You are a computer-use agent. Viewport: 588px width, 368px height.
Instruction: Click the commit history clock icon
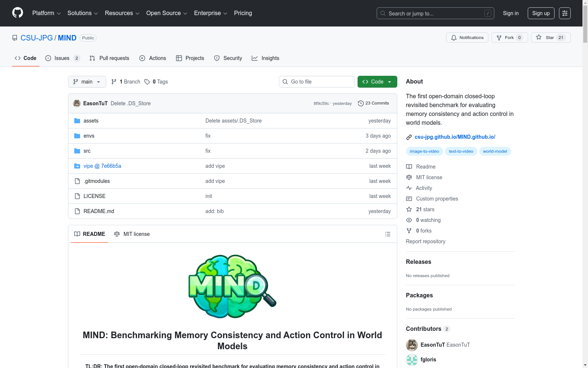[361, 103]
